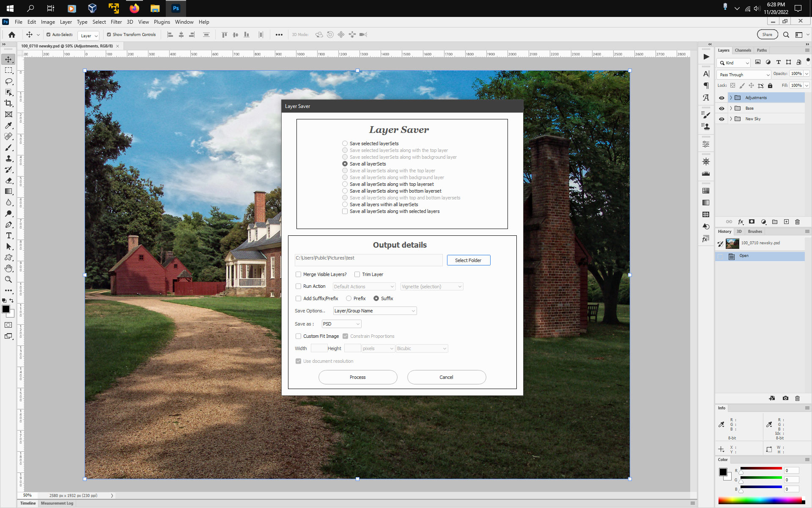This screenshot has height=508, width=812.
Task: Expand the Adjustments layer group
Action: (730, 97)
